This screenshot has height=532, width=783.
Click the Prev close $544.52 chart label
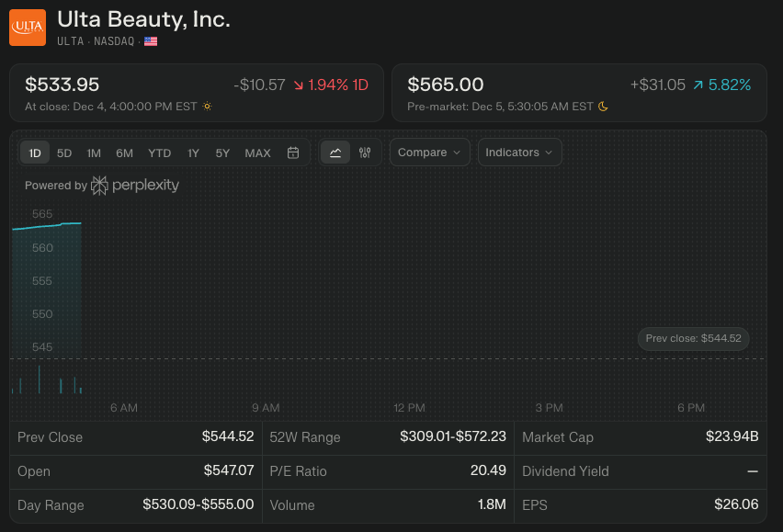tap(693, 338)
